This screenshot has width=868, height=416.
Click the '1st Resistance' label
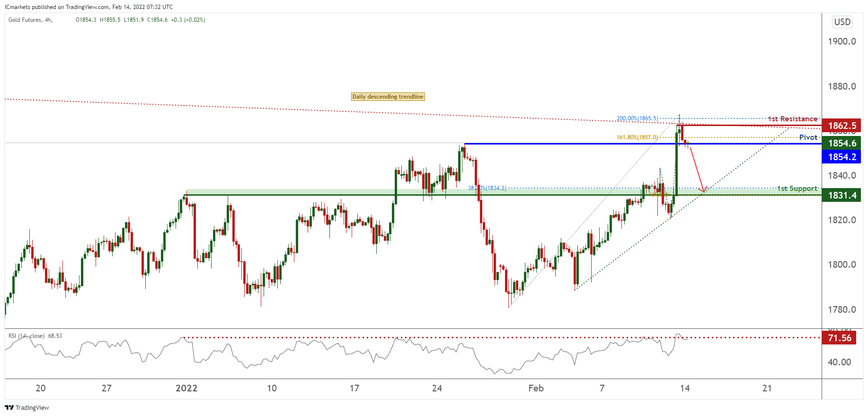pos(793,119)
